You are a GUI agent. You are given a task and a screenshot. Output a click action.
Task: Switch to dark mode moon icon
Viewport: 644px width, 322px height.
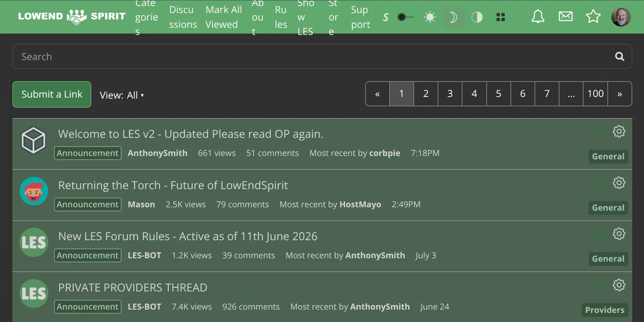point(453,17)
